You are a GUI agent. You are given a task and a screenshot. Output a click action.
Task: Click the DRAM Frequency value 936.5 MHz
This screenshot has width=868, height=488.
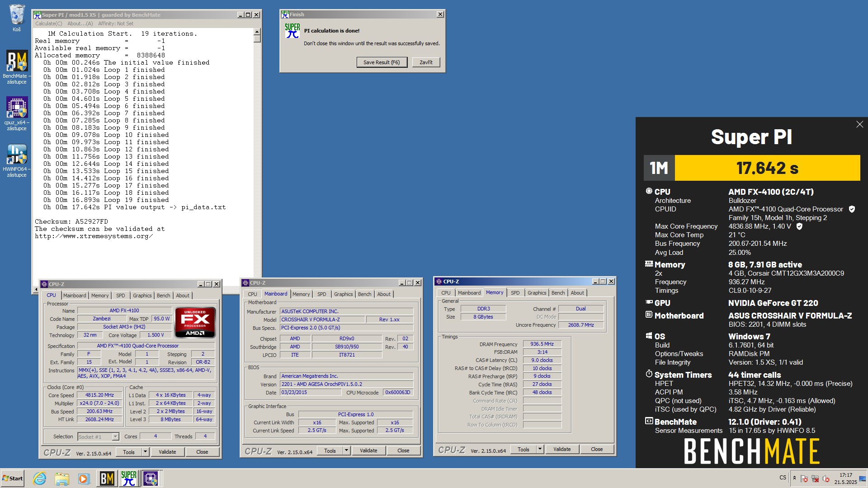coord(542,344)
